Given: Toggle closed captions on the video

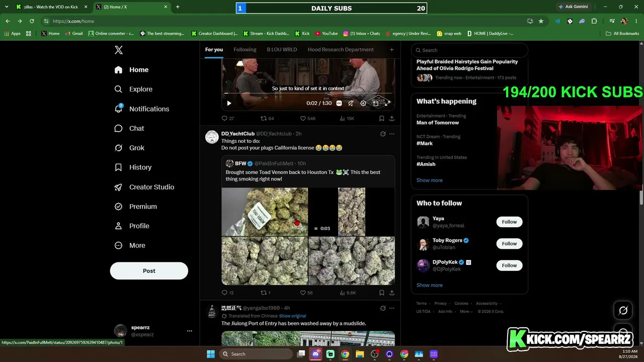Looking at the screenshot, I should pos(339,103).
